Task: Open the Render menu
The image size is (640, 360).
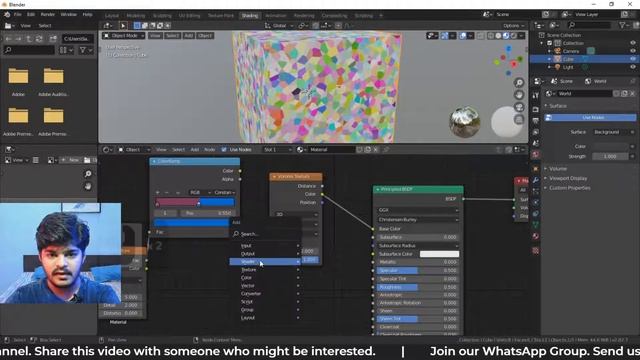Action: pos(48,14)
